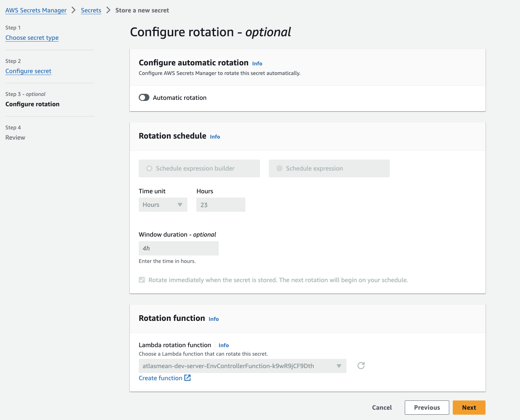Image resolution: width=520 pixels, height=420 pixels.
Task: Click the external link icon beside Create function
Action: coord(187,378)
